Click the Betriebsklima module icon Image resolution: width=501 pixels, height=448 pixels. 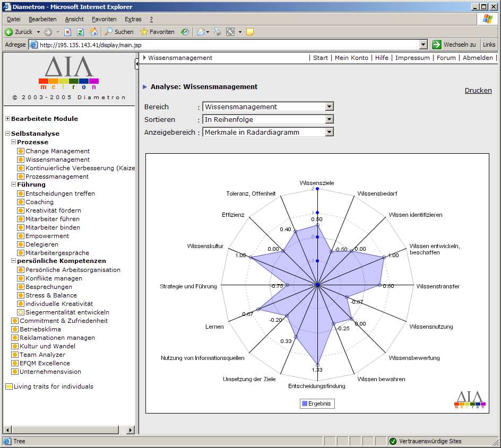point(15,329)
